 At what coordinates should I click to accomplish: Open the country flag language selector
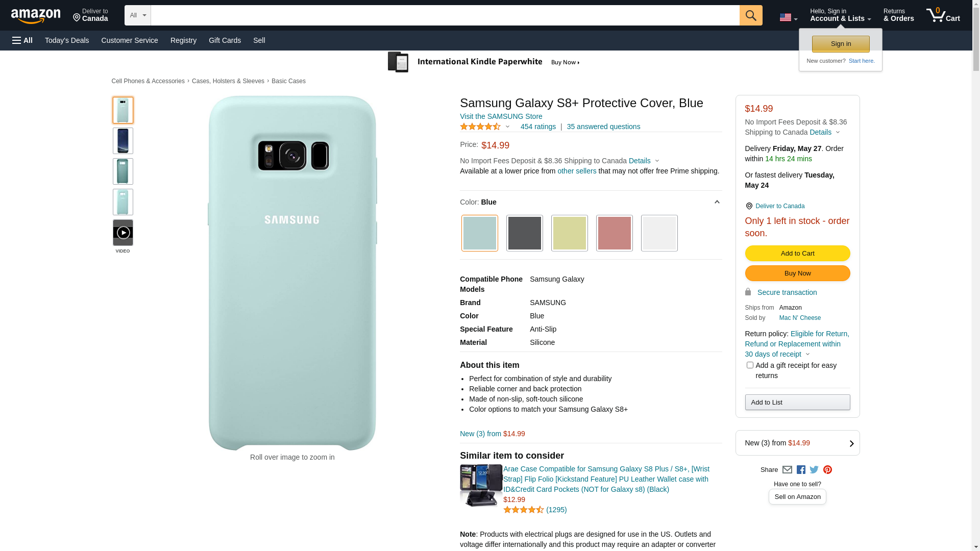(x=788, y=18)
